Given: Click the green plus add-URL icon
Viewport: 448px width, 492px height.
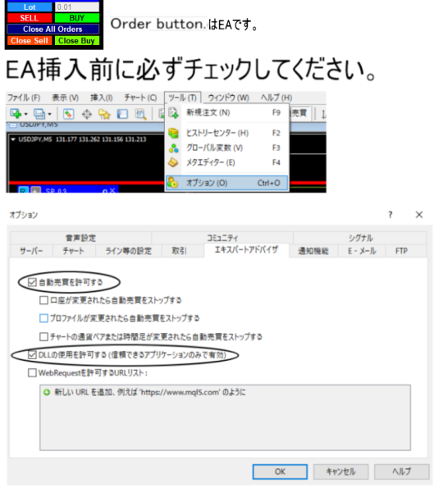Looking at the screenshot, I should [47, 392].
